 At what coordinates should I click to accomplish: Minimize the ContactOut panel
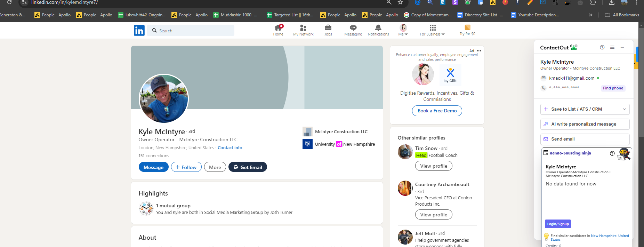[x=622, y=47]
